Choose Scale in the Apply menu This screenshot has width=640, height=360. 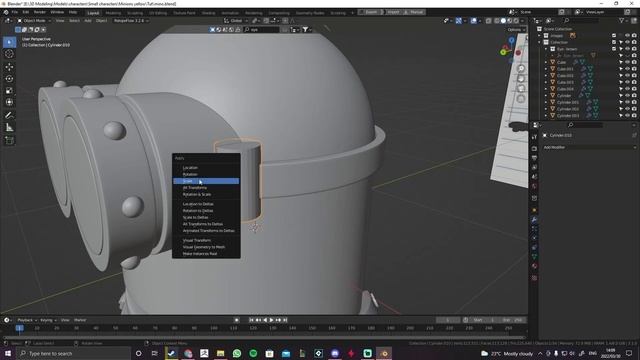pyautogui.click(x=206, y=181)
